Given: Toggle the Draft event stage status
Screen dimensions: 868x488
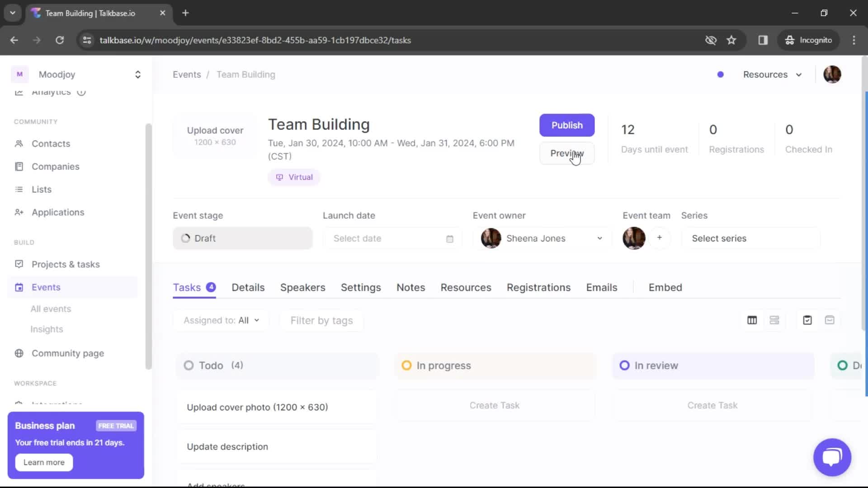Looking at the screenshot, I should pos(242,238).
